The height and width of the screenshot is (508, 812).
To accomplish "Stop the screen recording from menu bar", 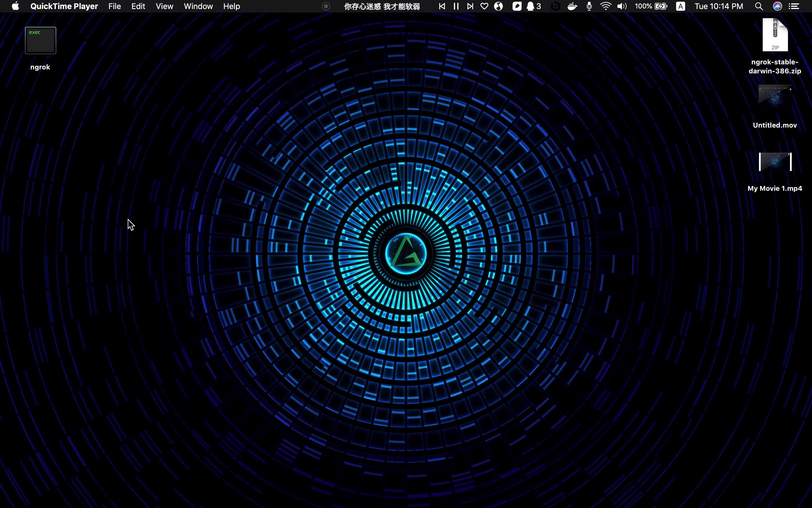I will [x=325, y=6].
